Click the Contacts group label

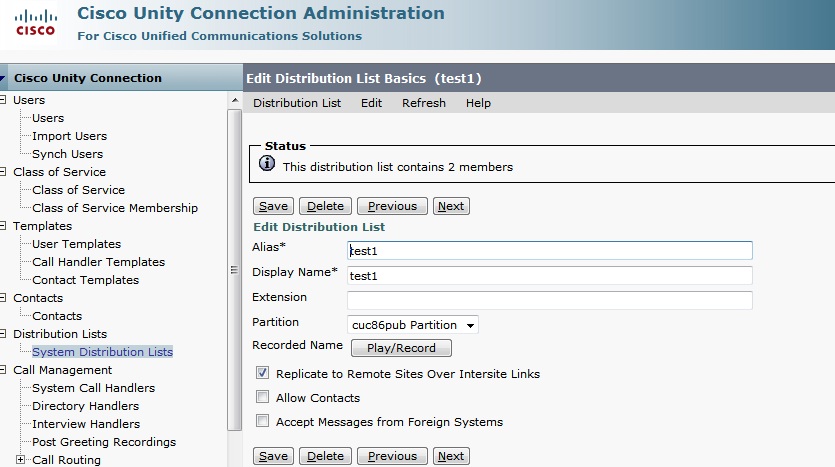[38, 298]
